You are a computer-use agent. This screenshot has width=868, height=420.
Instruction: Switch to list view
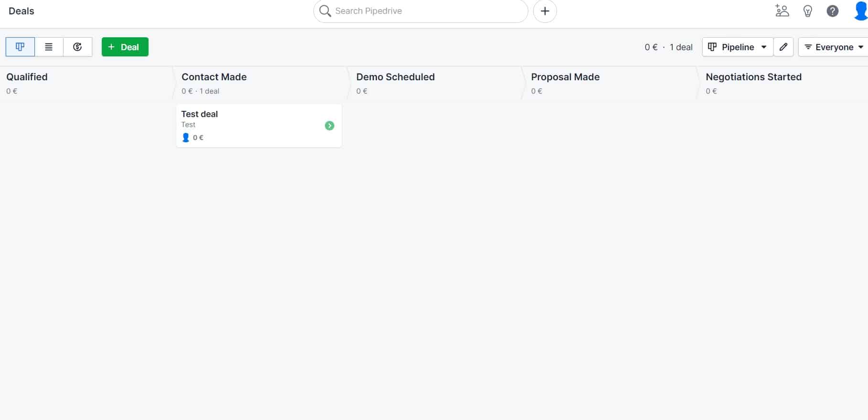coord(49,47)
